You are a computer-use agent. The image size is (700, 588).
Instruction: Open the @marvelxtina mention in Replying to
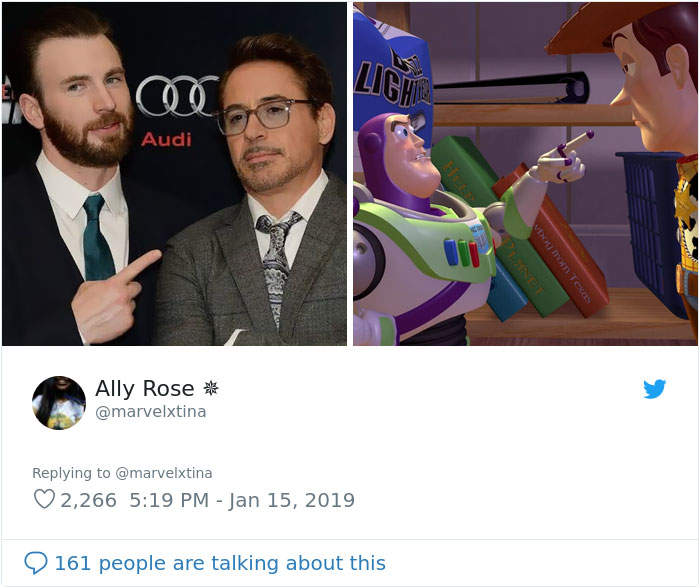pyautogui.click(x=164, y=473)
